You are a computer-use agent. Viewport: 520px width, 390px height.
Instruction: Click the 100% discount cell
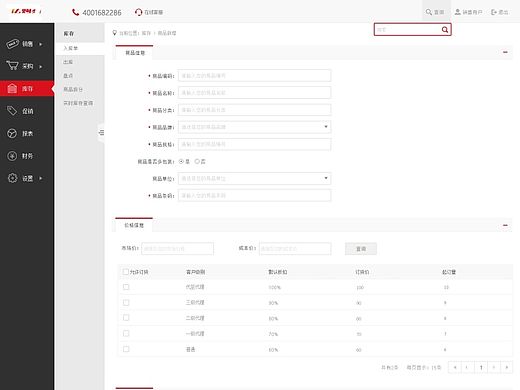275,287
